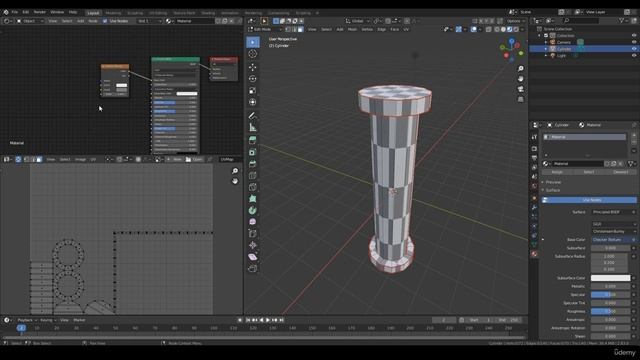Open the Render menu
The height and width of the screenshot is (360, 640).
[x=40, y=12]
